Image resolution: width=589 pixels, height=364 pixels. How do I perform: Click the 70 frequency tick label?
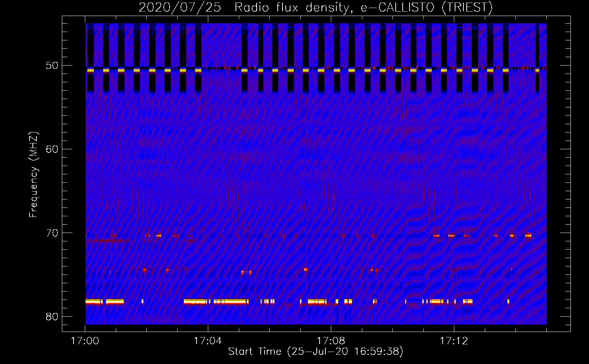point(52,233)
